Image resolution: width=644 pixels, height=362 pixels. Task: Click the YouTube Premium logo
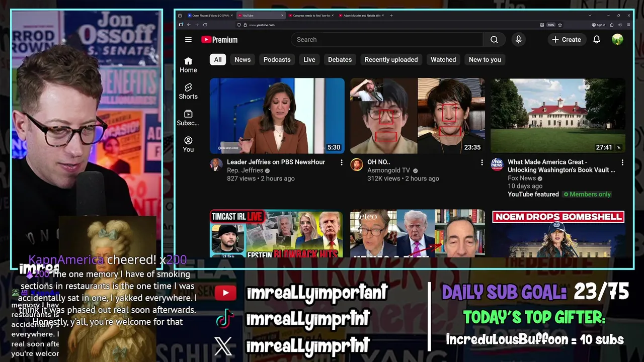click(x=219, y=40)
